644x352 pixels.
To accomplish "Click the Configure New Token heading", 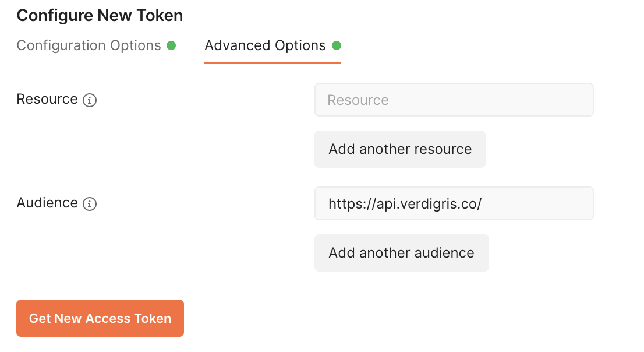I will click(100, 16).
